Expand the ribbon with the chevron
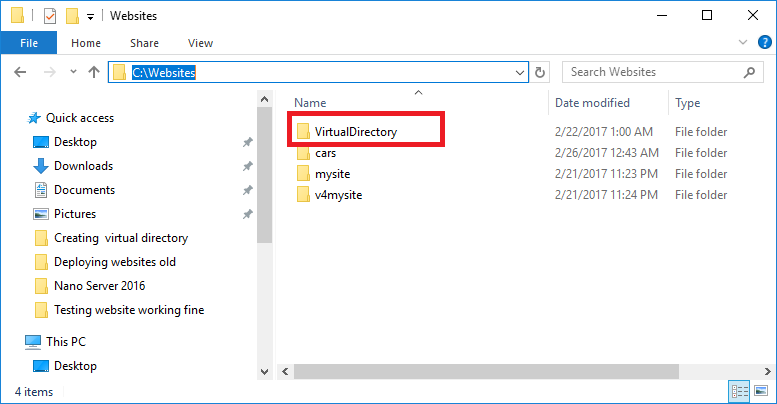The width and height of the screenshot is (777, 404). tap(742, 43)
